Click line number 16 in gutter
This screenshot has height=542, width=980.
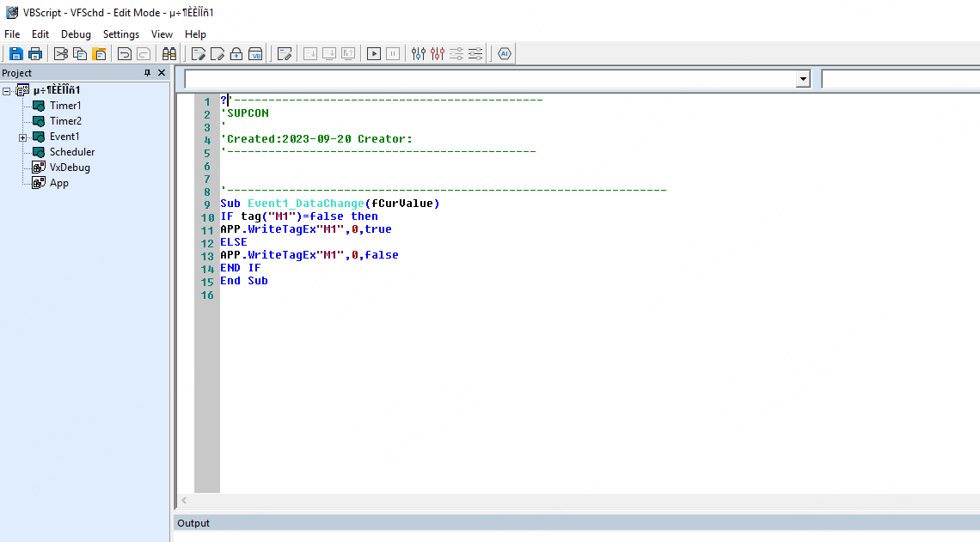207,295
